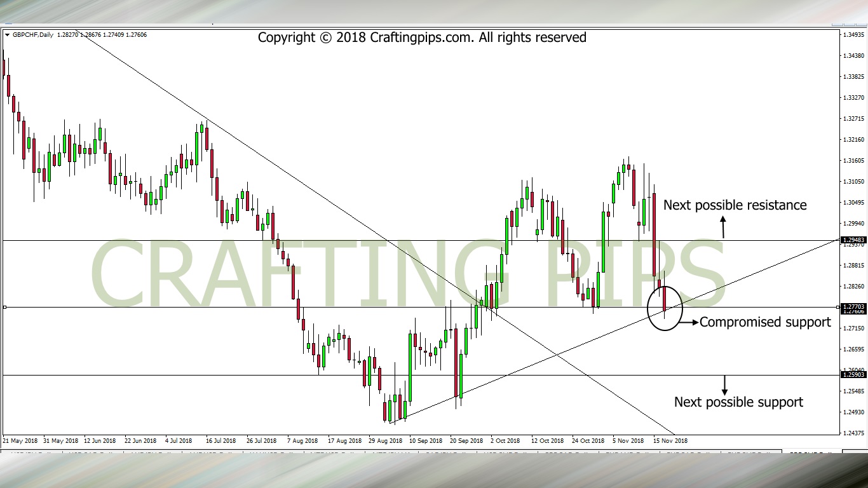Viewport: 868px width, 488px height.
Task: Select the 1.25903 horizontal line price tag
Action: coord(853,375)
